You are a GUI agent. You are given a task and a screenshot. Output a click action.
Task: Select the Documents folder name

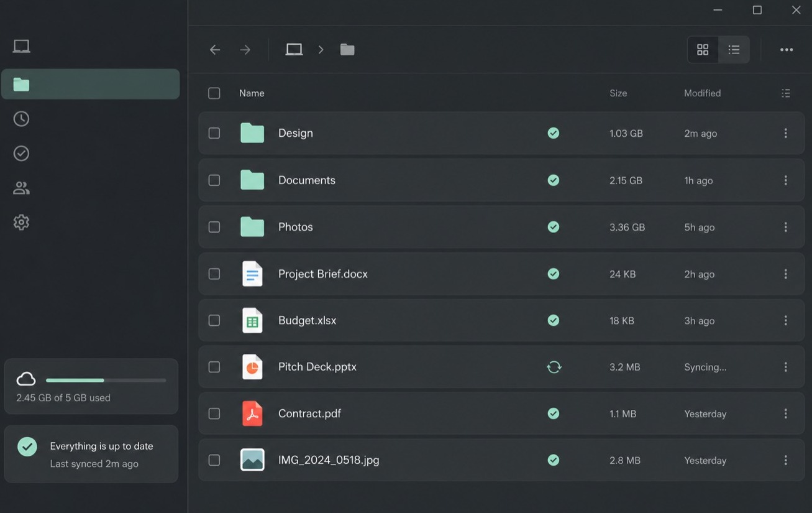tap(307, 180)
